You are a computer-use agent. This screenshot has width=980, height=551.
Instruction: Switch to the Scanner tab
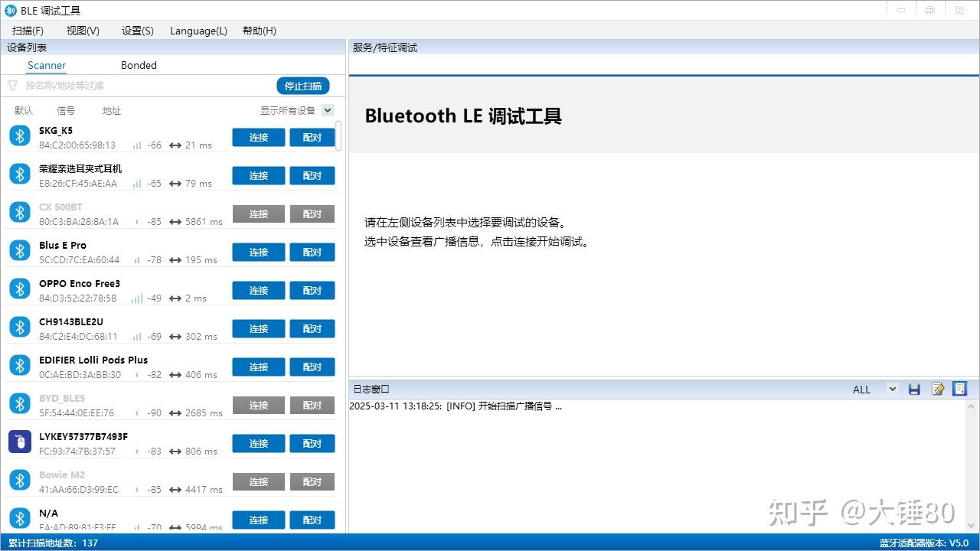[x=47, y=65]
